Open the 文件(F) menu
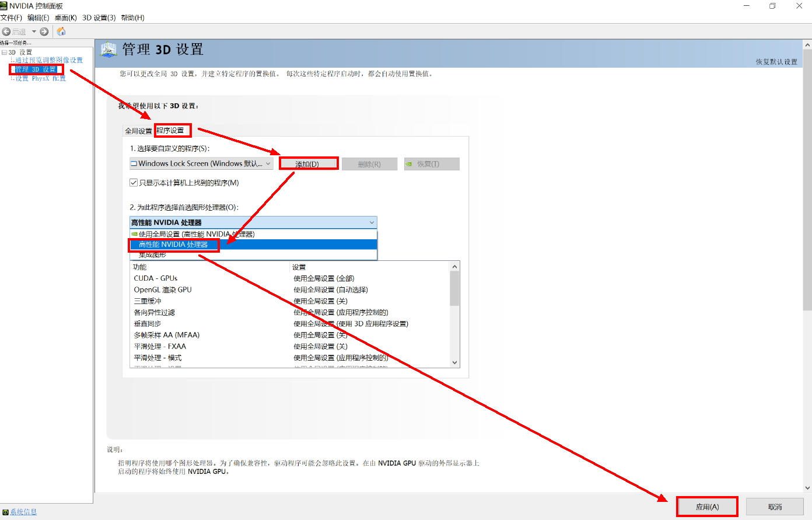Viewport: 812px width, 520px height. 11,18
